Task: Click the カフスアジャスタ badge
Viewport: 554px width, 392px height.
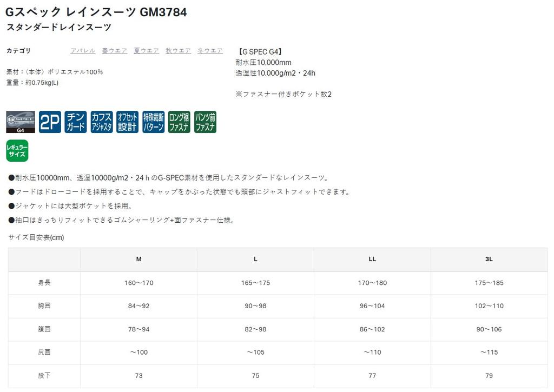Action: pyautogui.click(x=101, y=121)
